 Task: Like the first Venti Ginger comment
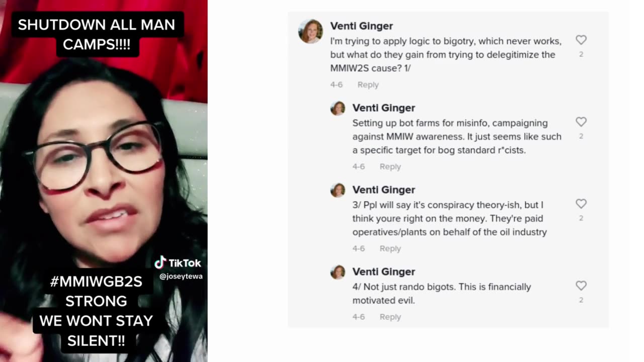tap(581, 40)
